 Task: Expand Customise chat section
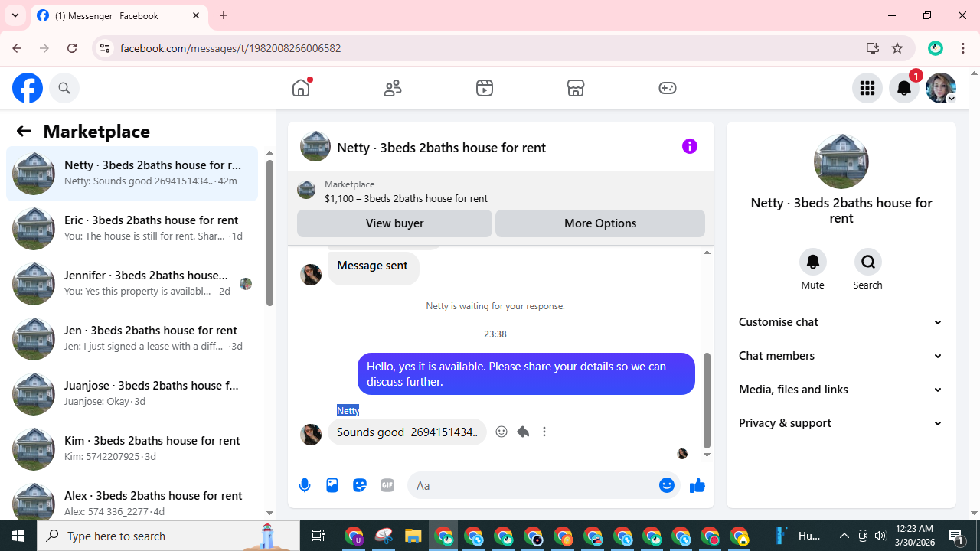pyautogui.click(x=841, y=322)
